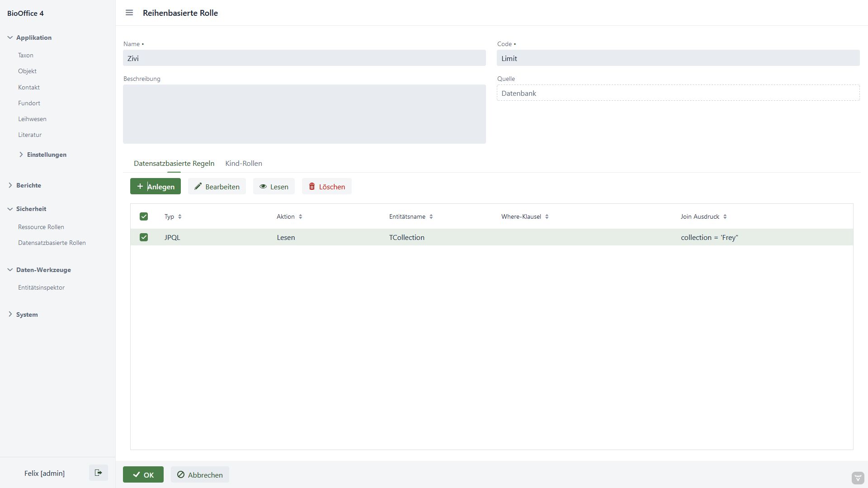This screenshot has width=868, height=488.
Task: Click the filter icon in the bottom corner
Action: click(x=858, y=478)
